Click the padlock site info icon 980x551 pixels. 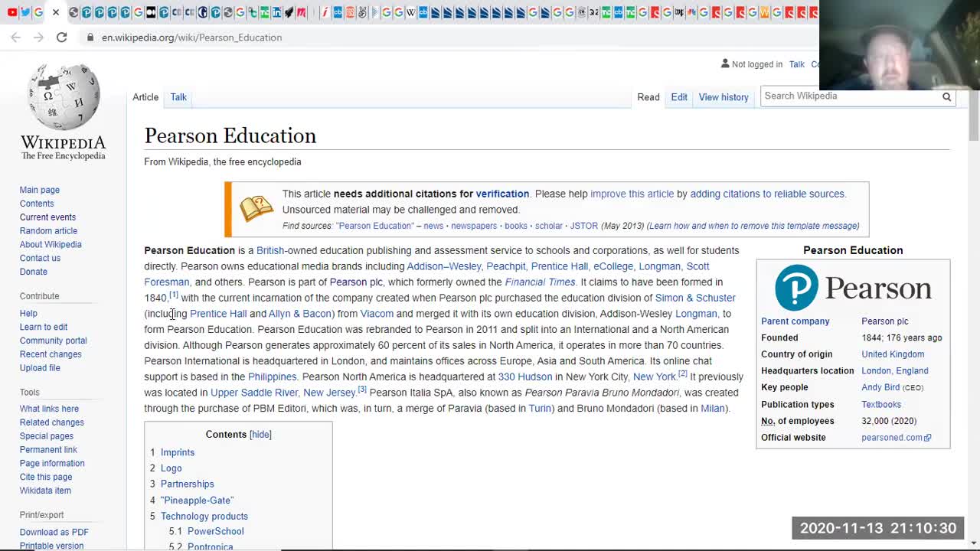pyautogui.click(x=90, y=37)
